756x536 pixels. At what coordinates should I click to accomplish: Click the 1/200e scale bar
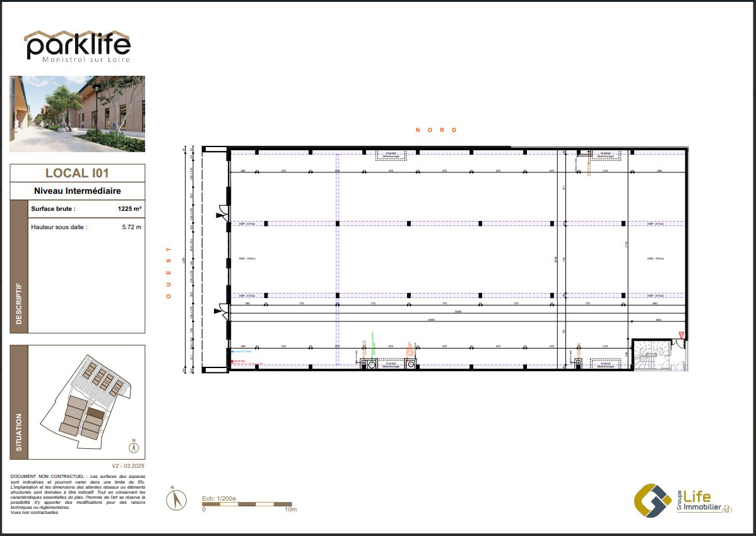tap(246, 504)
